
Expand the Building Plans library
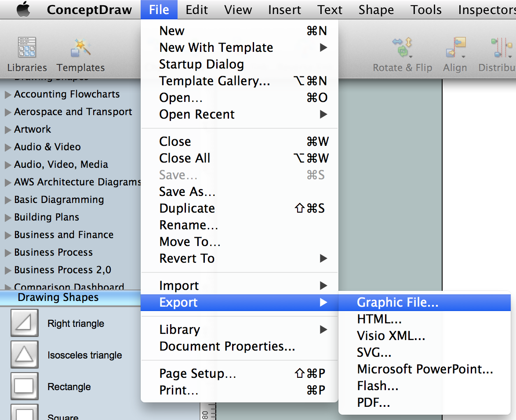click(8, 217)
